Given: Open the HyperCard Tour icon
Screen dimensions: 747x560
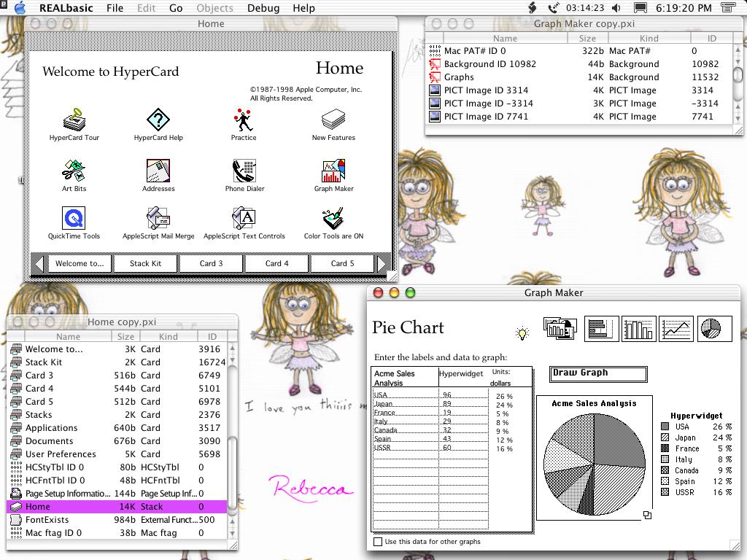Looking at the screenshot, I should pyautogui.click(x=74, y=119).
